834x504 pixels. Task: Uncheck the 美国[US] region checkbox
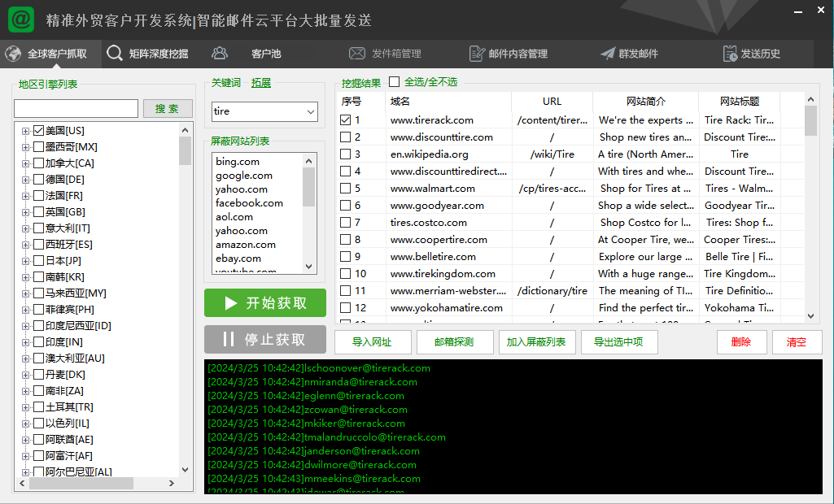pyautogui.click(x=39, y=131)
